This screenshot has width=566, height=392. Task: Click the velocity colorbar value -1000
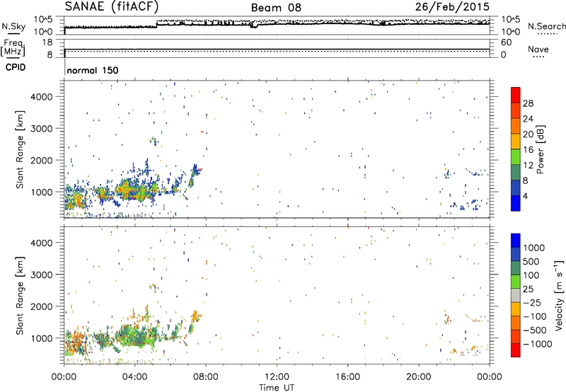click(538, 344)
